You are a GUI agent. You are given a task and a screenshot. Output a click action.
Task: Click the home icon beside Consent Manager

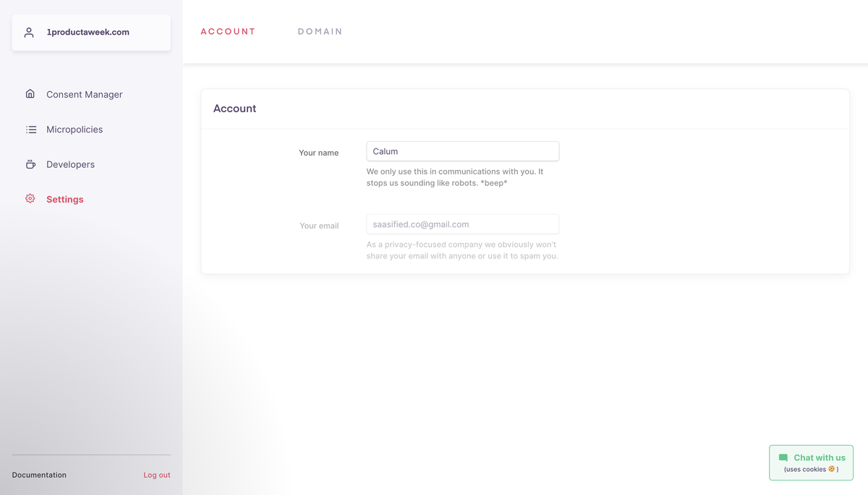coord(30,94)
